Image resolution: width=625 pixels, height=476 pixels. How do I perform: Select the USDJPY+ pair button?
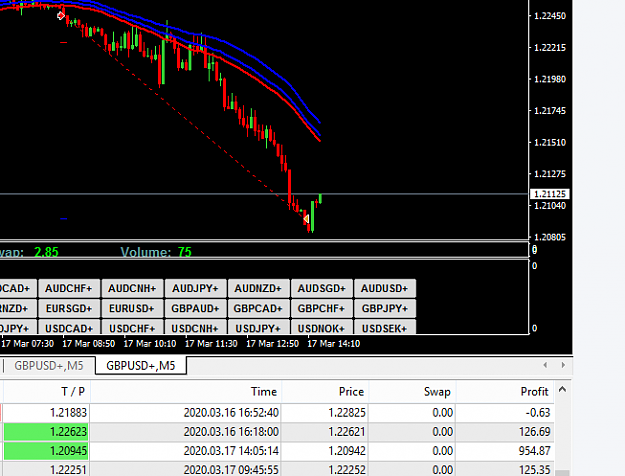coord(258,327)
